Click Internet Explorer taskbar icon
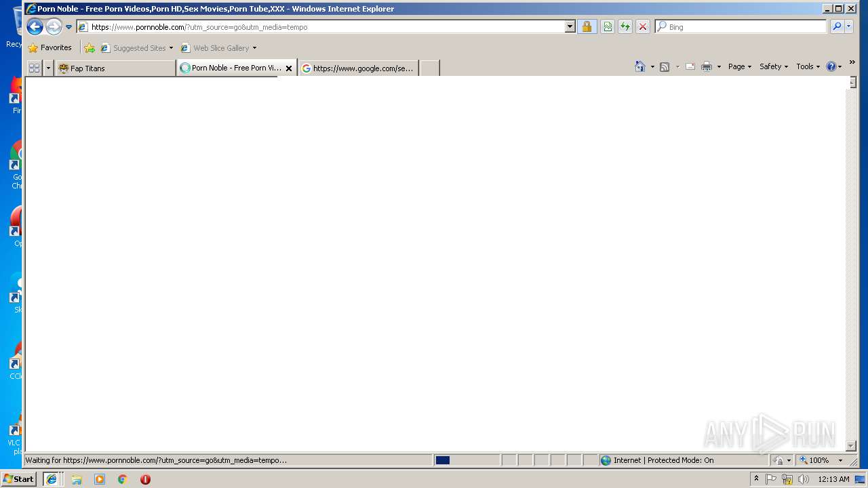Image resolution: width=868 pixels, height=488 pixels. [x=52, y=479]
